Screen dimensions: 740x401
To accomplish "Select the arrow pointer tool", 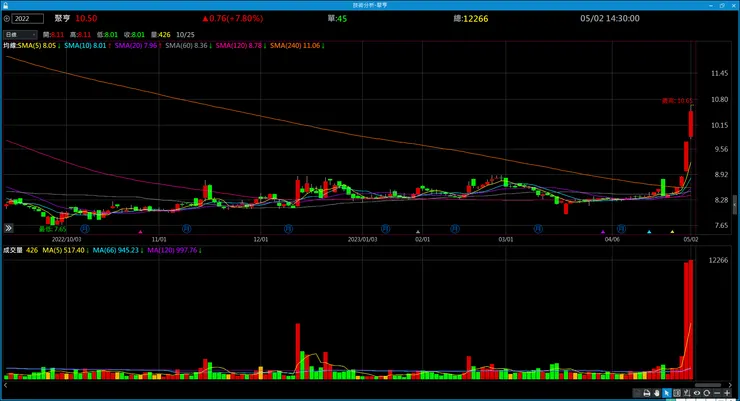I will (x=666, y=393).
